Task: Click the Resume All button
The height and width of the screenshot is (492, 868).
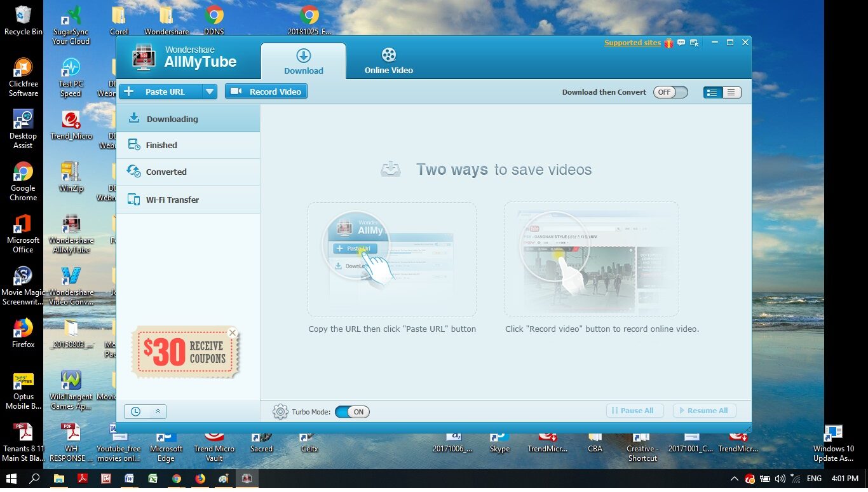Action: click(705, 411)
